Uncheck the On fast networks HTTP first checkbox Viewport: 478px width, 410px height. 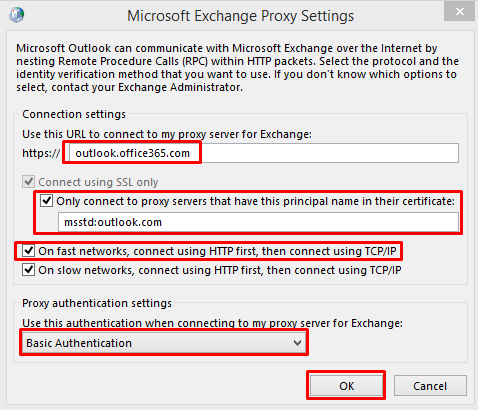pyautogui.click(x=28, y=251)
